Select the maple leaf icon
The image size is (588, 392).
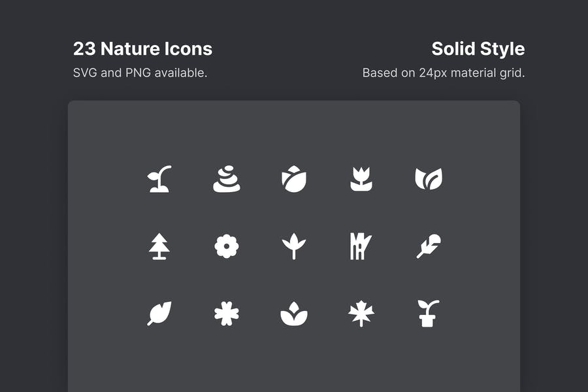pos(361,314)
